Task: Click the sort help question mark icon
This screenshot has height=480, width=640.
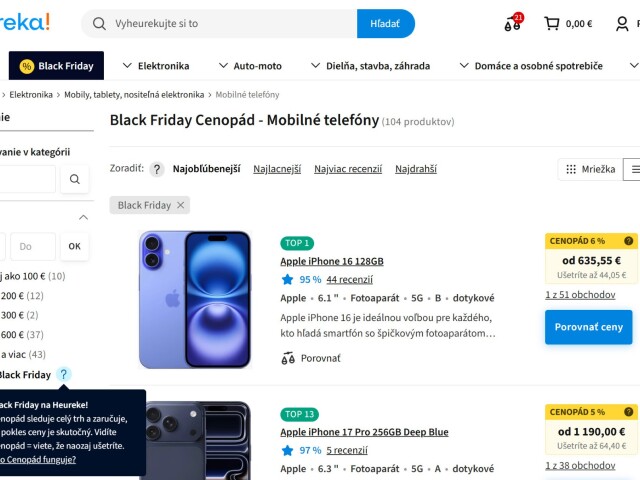Action: [157, 169]
